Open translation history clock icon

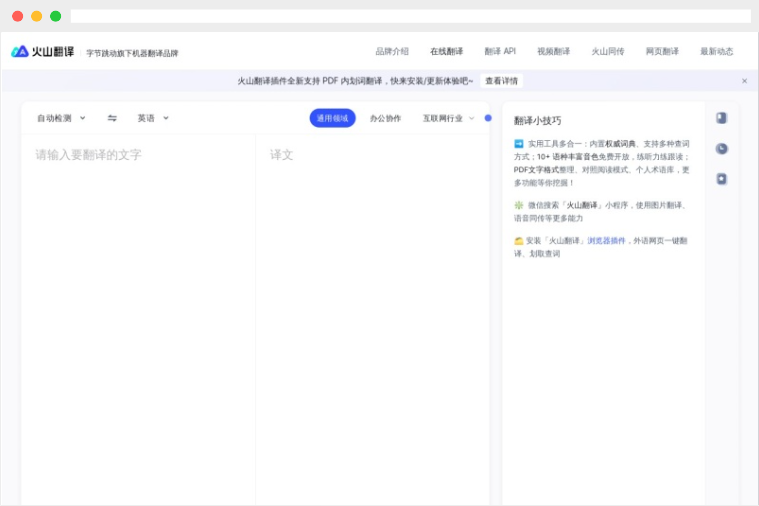coord(721,149)
